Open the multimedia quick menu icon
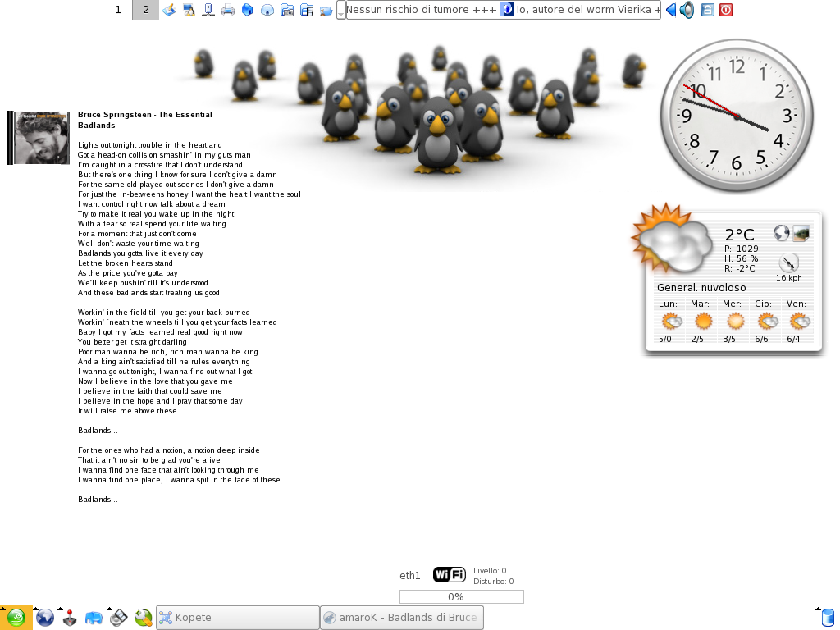Screen dimensions: 840x630 [x=118, y=618]
